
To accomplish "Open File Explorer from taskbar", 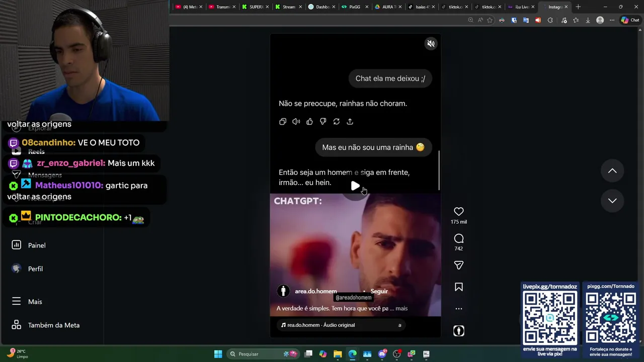I will pyautogui.click(x=338, y=354).
